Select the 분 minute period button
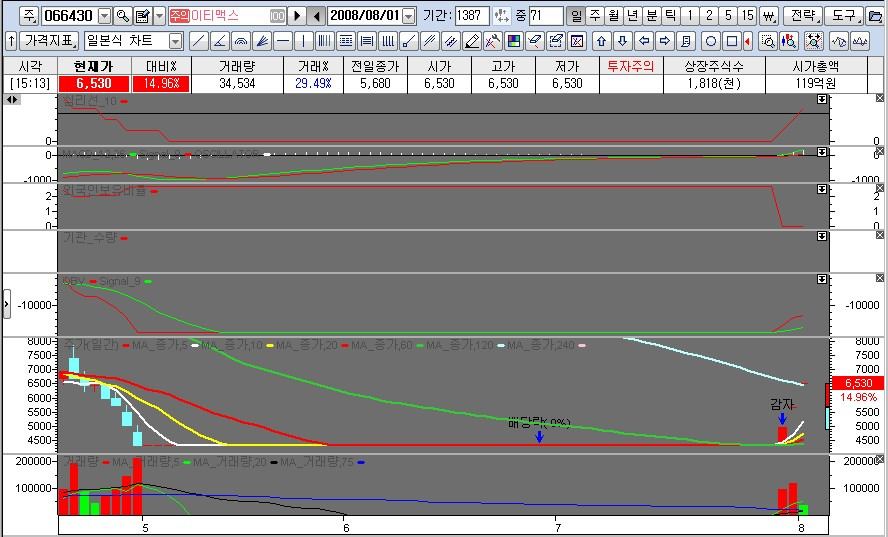Viewport: 888px width, 537px height. point(652,16)
